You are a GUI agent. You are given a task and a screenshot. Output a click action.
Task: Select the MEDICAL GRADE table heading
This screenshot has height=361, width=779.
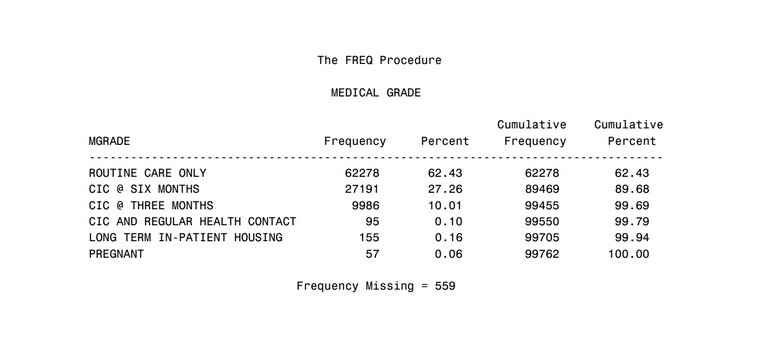point(376,93)
